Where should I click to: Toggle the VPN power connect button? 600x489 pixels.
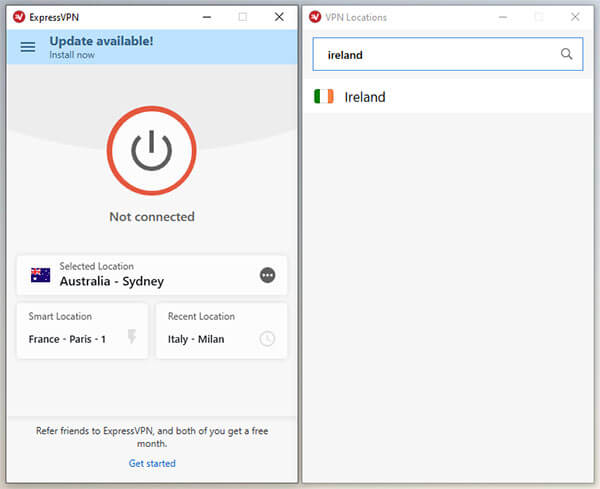coord(152,151)
